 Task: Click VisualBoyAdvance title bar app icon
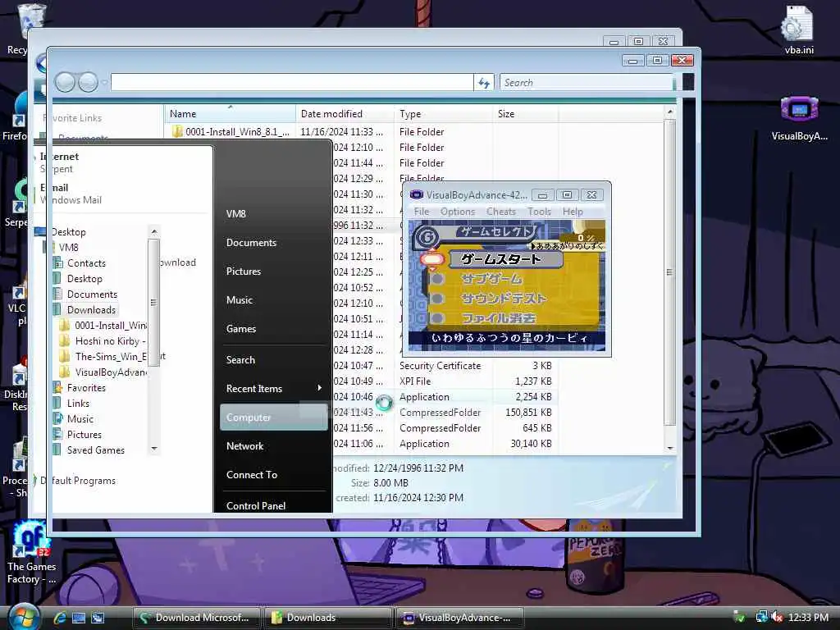coord(416,195)
